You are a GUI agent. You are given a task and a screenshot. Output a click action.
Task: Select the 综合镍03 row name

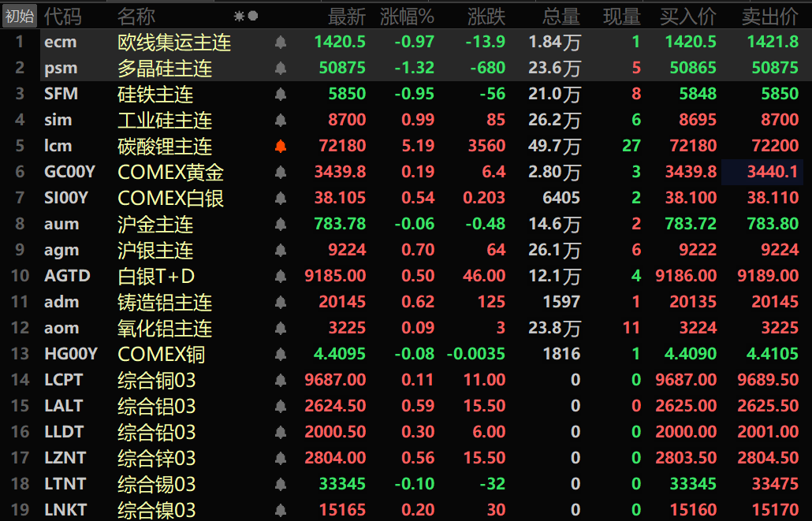[157, 511]
